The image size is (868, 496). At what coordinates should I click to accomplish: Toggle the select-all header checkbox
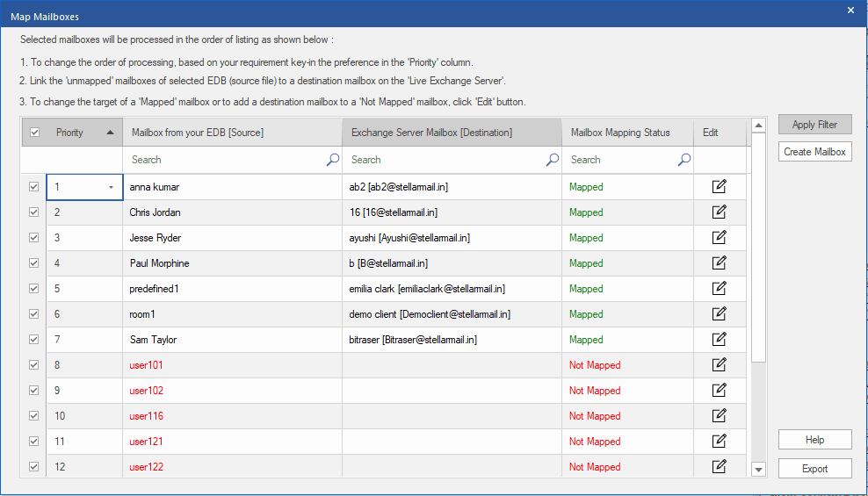pyautogui.click(x=35, y=133)
